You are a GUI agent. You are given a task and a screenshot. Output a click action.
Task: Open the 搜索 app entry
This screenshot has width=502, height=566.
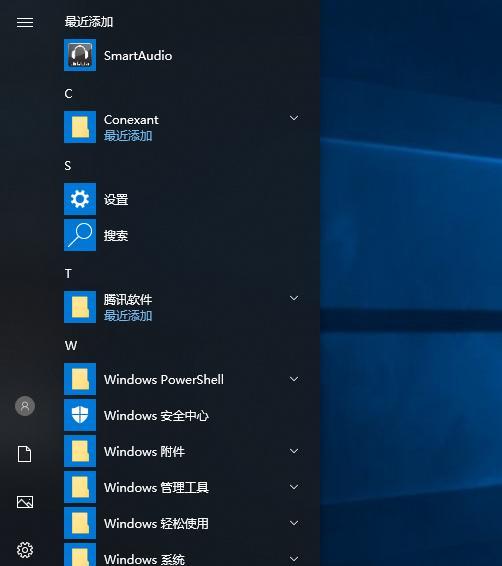(184, 235)
